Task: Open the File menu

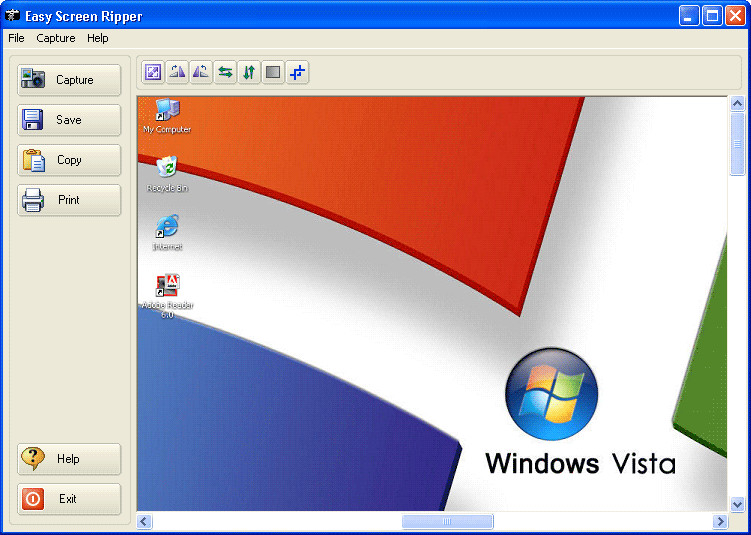Action: pos(16,38)
